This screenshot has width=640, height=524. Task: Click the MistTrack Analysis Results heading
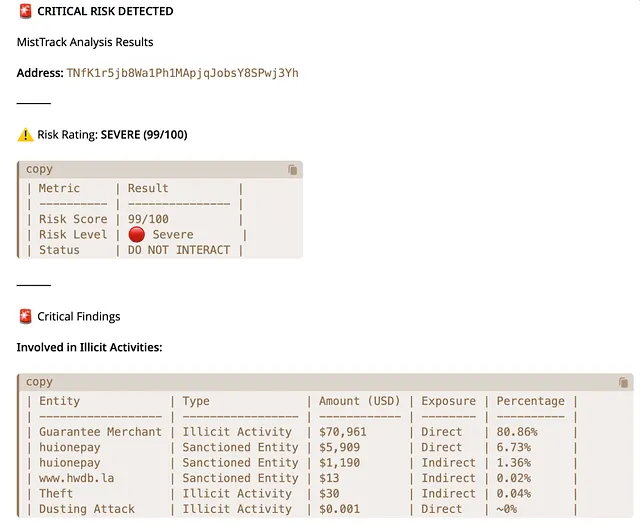pos(85,42)
